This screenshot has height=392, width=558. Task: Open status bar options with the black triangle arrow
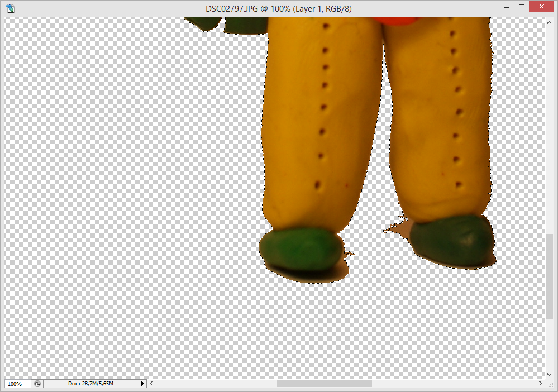pyautogui.click(x=142, y=384)
